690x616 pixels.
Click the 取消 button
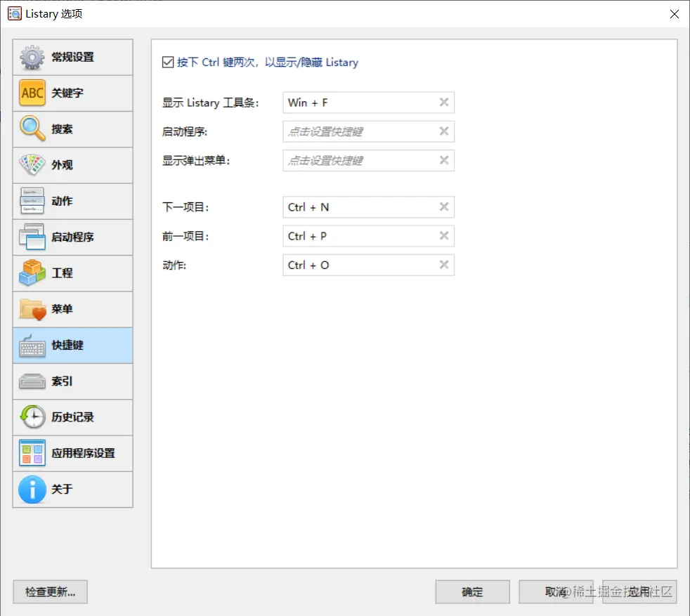pos(556,592)
